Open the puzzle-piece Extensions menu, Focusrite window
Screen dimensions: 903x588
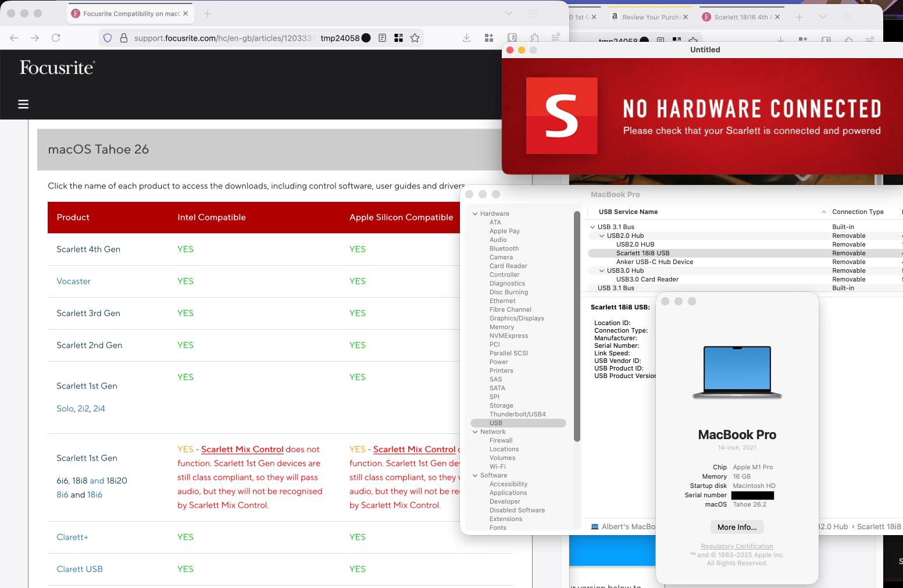[534, 38]
